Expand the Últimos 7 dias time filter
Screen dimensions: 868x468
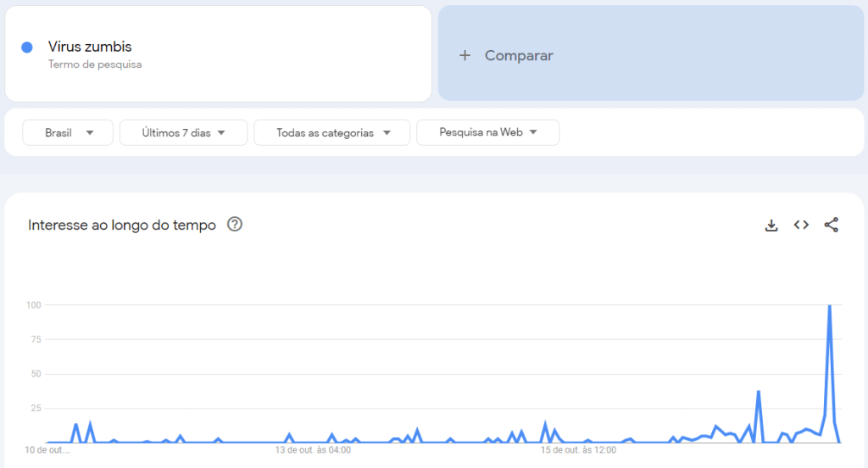coord(183,132)
